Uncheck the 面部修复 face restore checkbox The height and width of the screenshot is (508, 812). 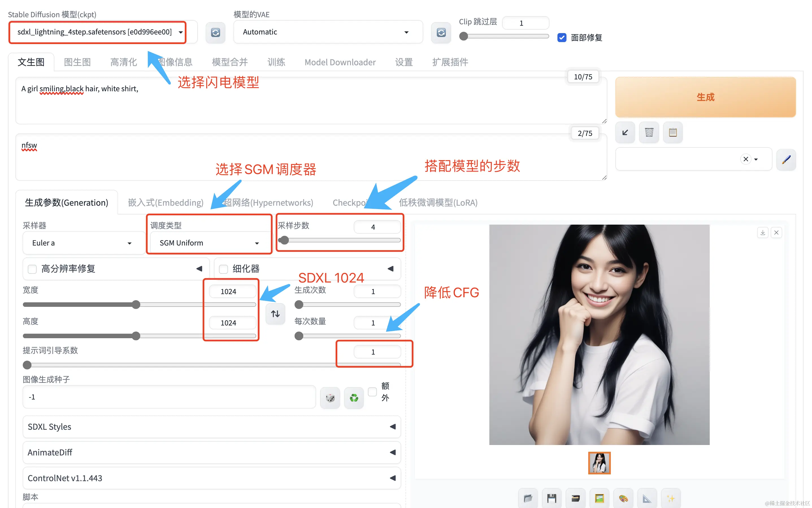pyautogui.click(x=562, y=37)
